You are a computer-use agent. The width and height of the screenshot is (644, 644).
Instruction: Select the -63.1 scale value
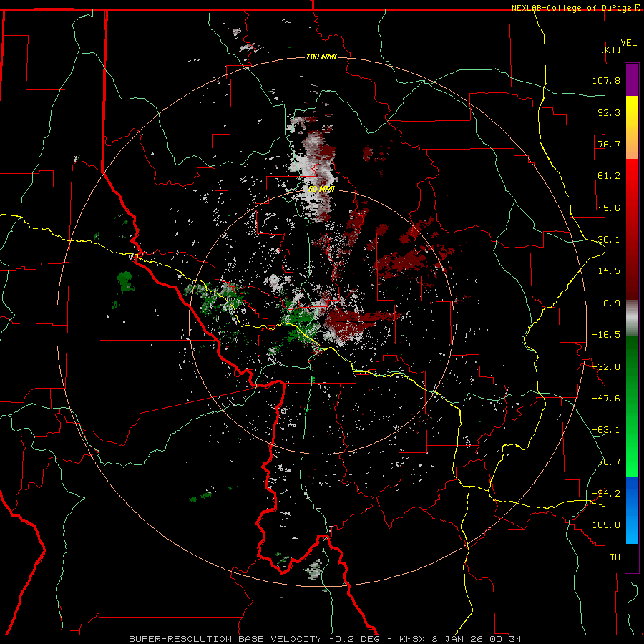point(606,430)
